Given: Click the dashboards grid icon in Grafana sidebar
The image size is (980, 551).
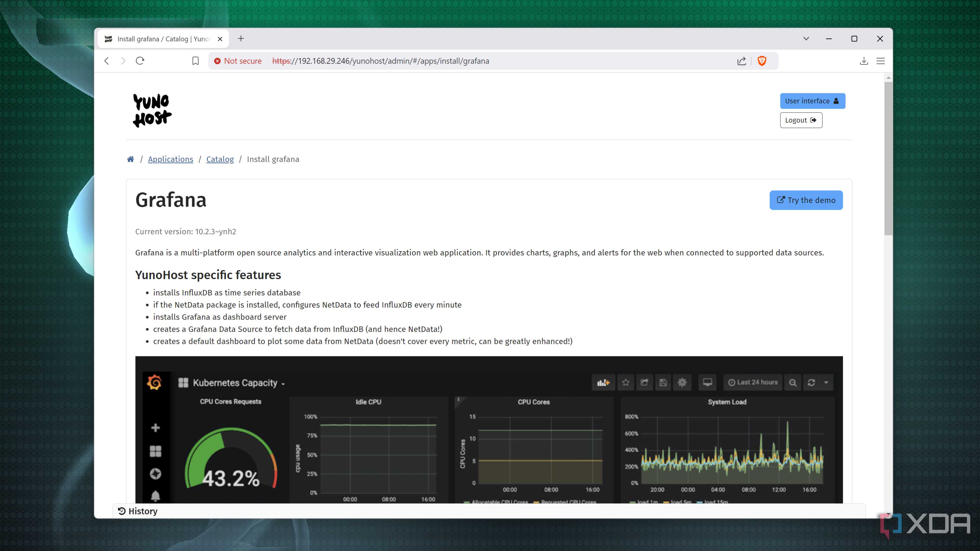Looking at the screenshot, I should [x=155, y=451].
